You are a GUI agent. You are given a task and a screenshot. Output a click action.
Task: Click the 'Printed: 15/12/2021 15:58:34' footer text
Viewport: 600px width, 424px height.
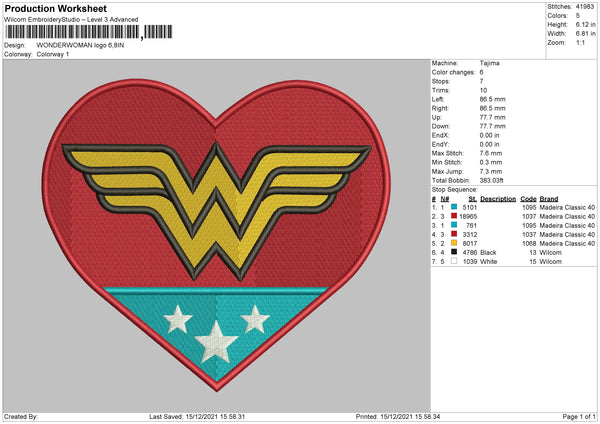tap(398, 416)
